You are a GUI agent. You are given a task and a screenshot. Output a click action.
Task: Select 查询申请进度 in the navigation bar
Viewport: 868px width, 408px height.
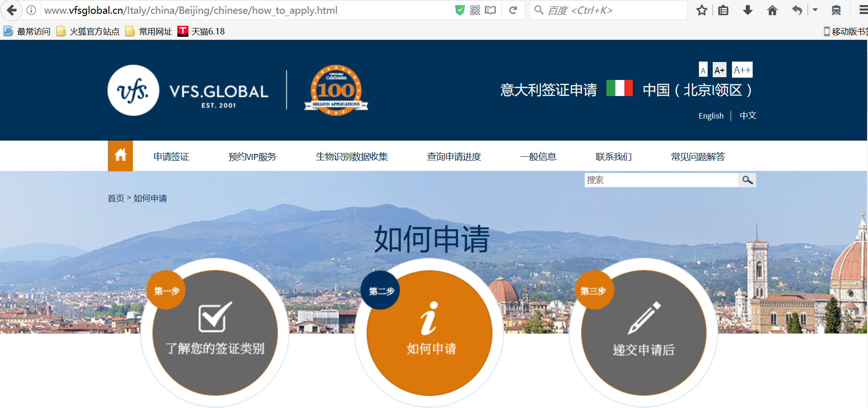coord(454,157)
